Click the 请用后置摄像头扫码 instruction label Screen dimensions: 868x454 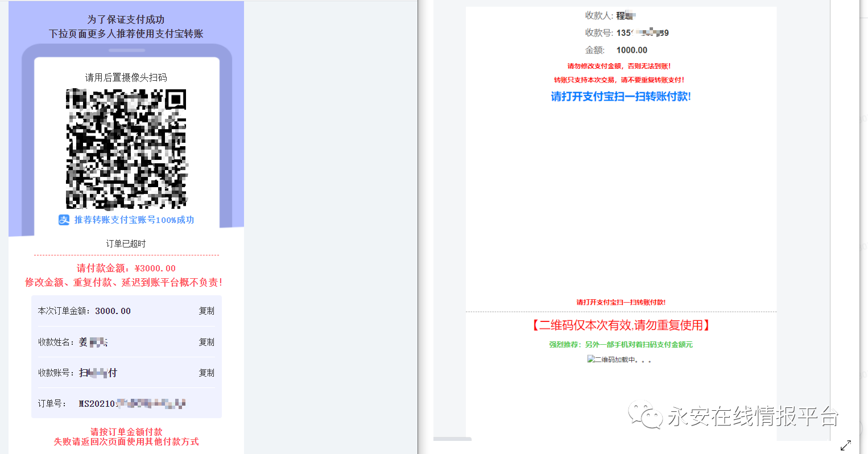tap(126, 77)
